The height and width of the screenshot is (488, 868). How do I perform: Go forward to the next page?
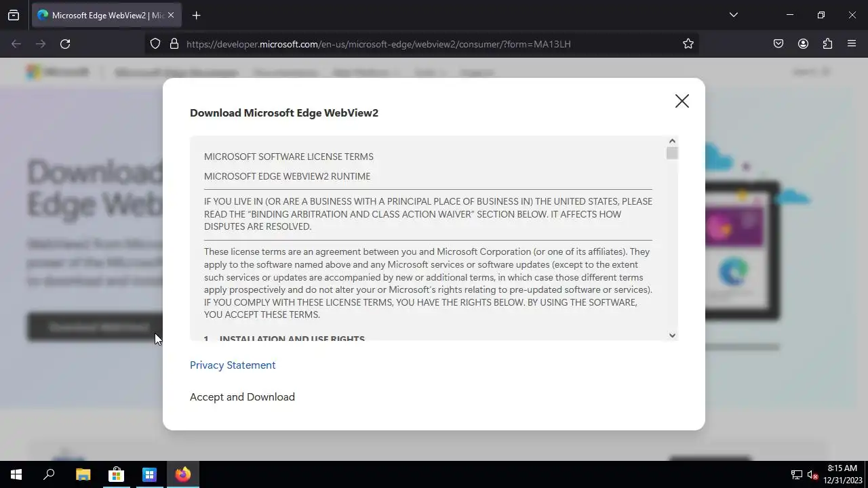pos(41,44)
